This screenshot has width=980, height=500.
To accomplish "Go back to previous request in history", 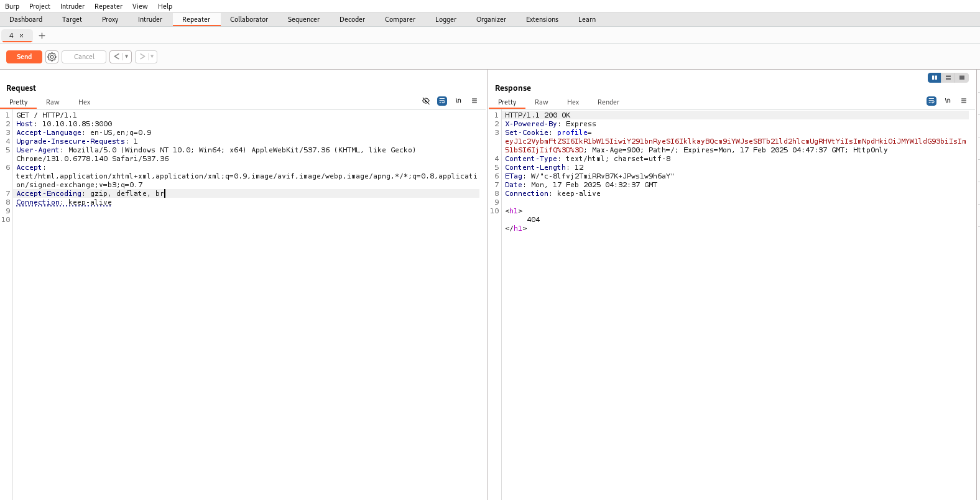I will (x=116, y=57).
